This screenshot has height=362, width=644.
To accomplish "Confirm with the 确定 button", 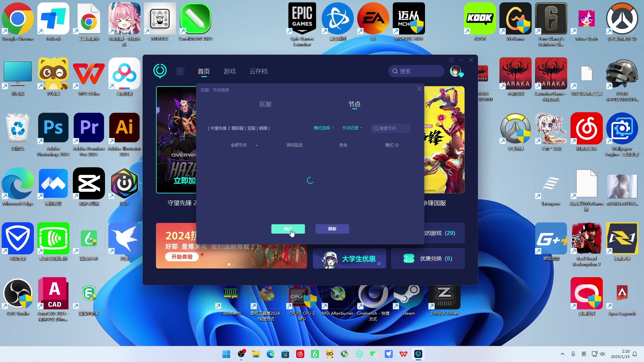I will click(x=288, y=229).
